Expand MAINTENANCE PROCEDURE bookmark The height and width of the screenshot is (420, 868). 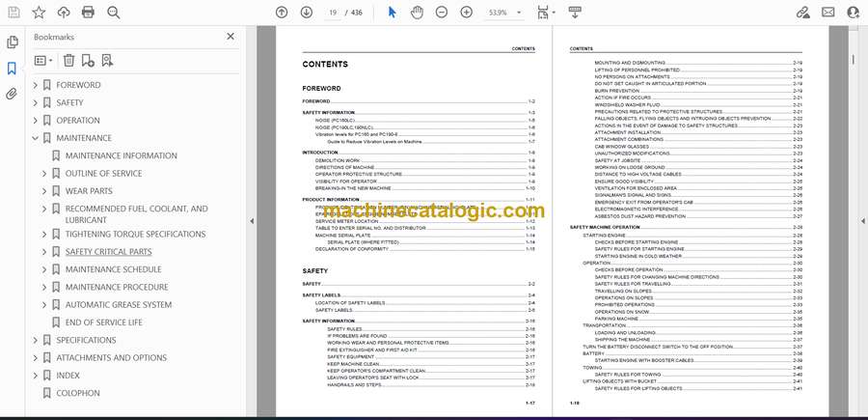44,287
